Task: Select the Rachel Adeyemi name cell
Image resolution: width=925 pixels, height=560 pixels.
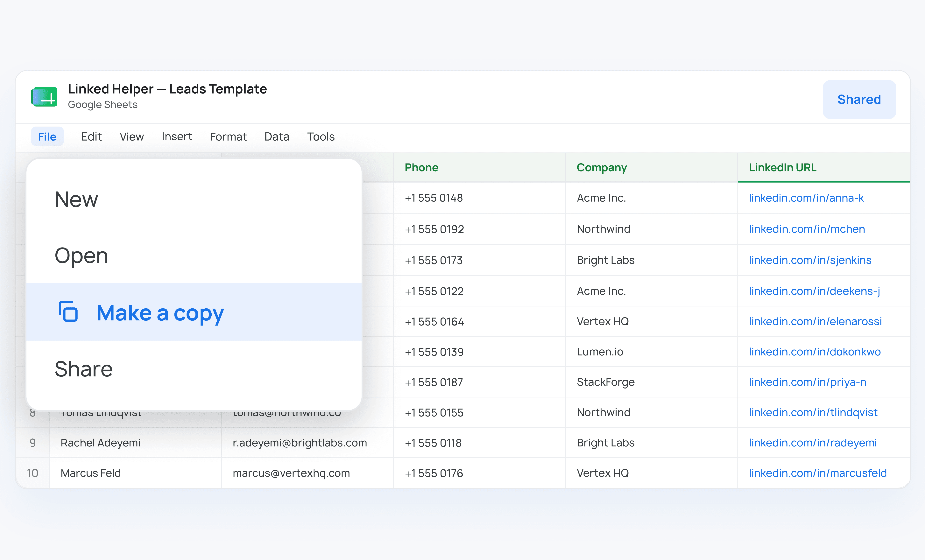Action: (136, 443)
